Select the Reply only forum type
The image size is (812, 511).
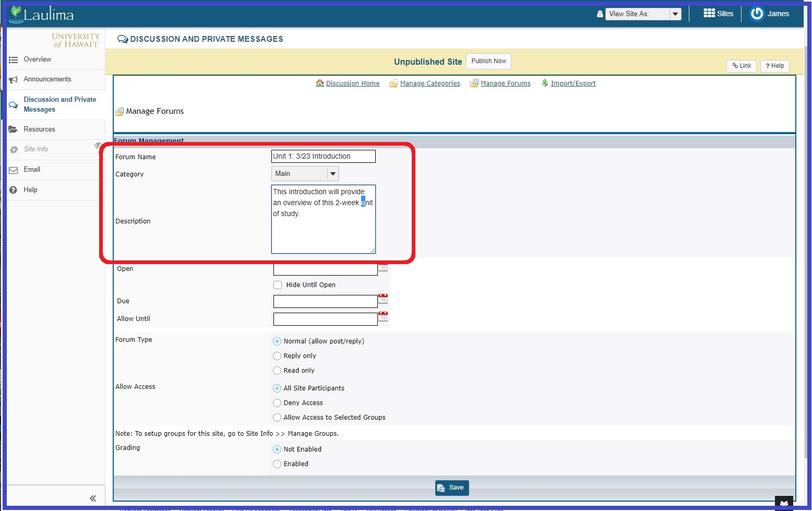[277, 356]
